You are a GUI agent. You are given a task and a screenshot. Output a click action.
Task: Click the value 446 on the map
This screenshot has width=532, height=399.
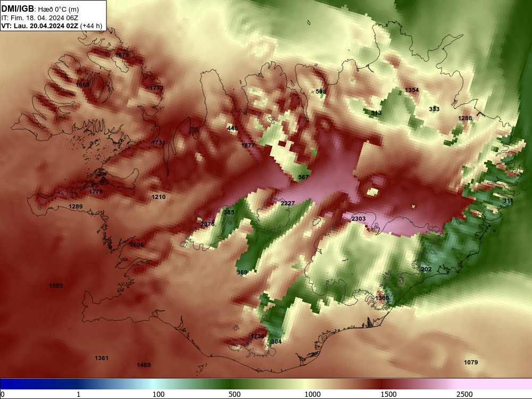click(x=232, y=128)
